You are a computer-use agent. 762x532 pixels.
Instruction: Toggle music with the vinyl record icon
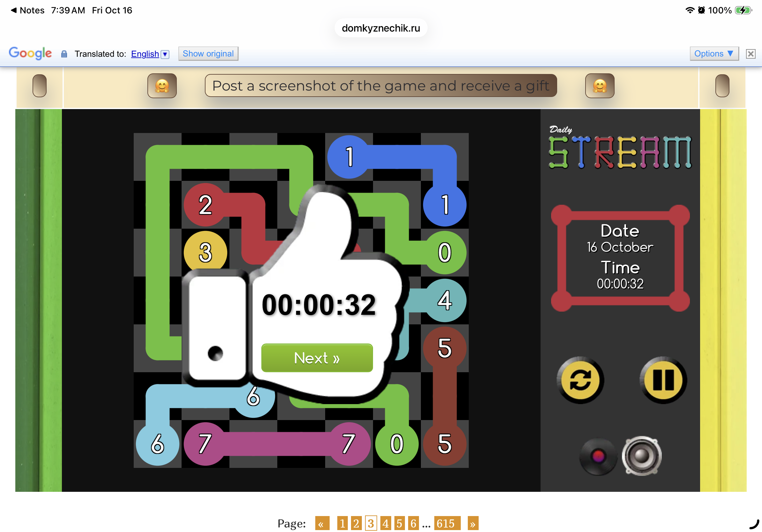tap(598, 457)
